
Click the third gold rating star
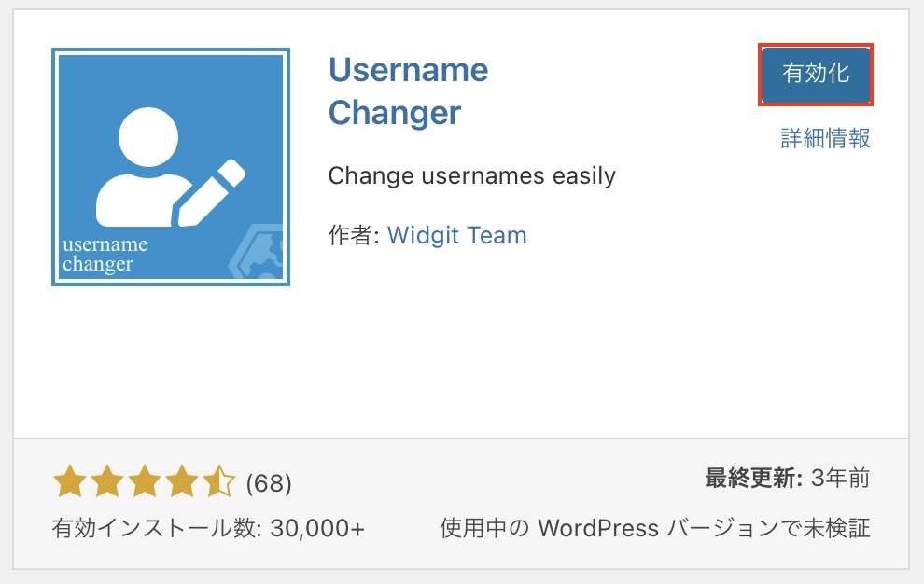click(144, 482)
